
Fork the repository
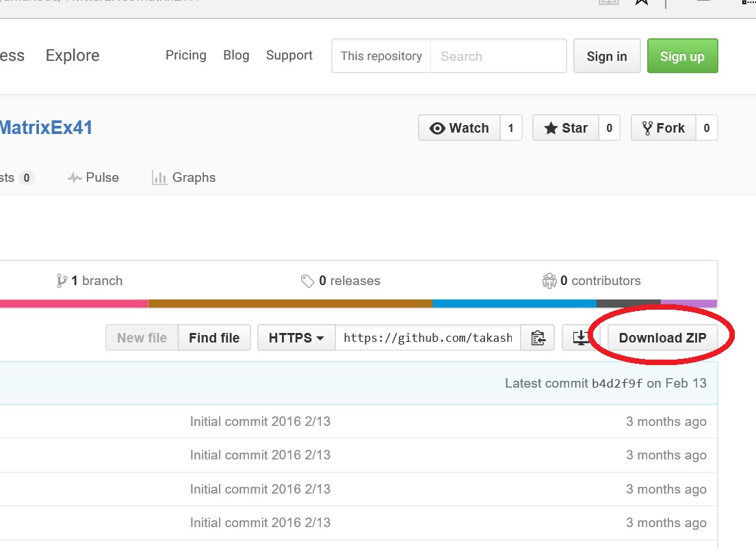click(x=663, y=128)
